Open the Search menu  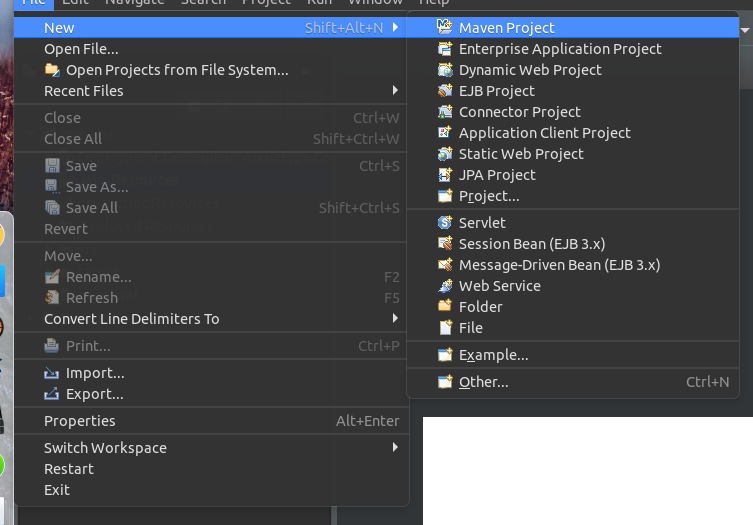pos(203,2)
